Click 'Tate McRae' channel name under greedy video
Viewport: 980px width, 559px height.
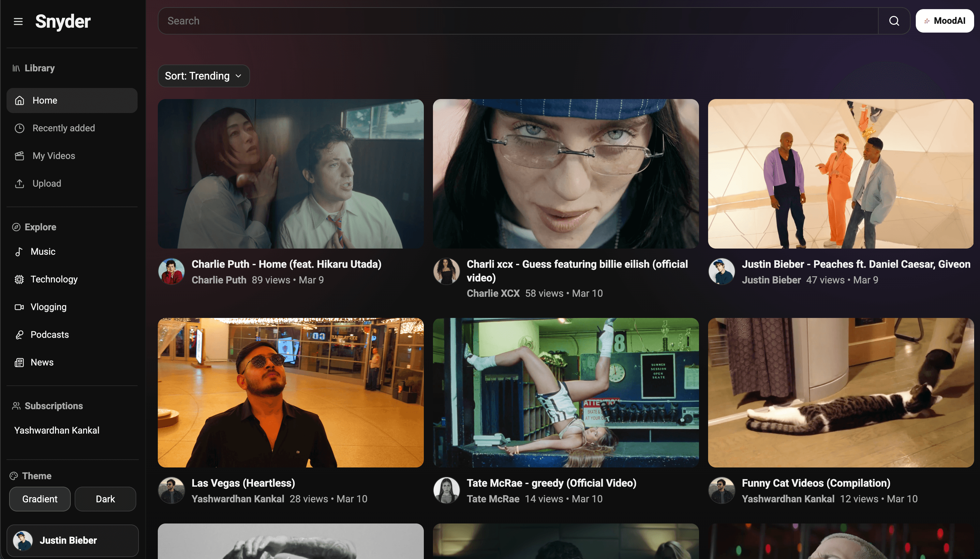[493, 499]
